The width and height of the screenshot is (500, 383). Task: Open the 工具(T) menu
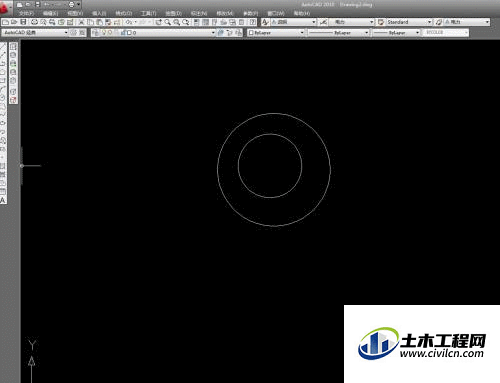pyautogui.click(x=148, y=13)
